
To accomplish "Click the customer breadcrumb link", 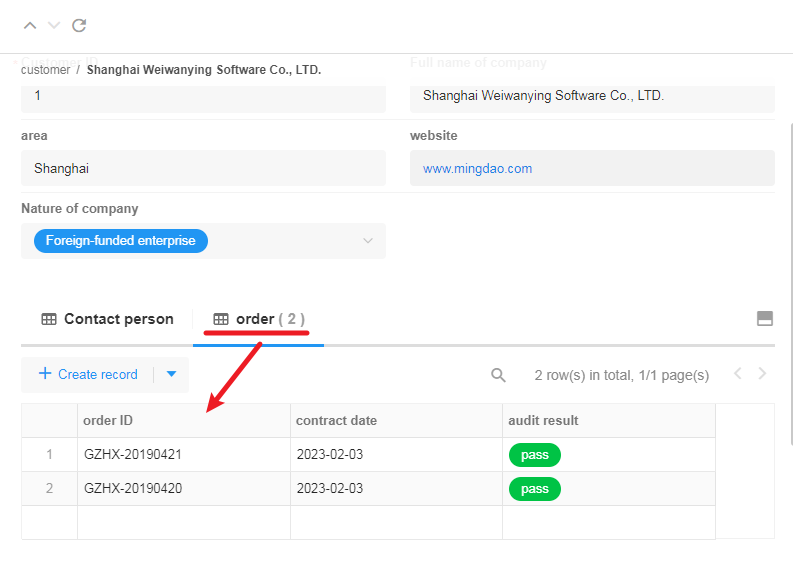I will [x=45, y=70].
